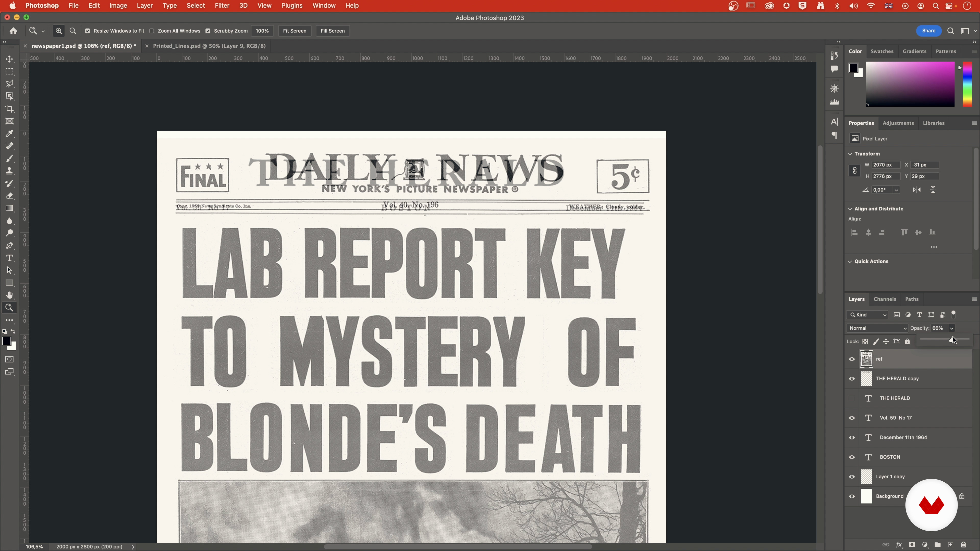Hide THE HERALD copy layer

point(852,379)
